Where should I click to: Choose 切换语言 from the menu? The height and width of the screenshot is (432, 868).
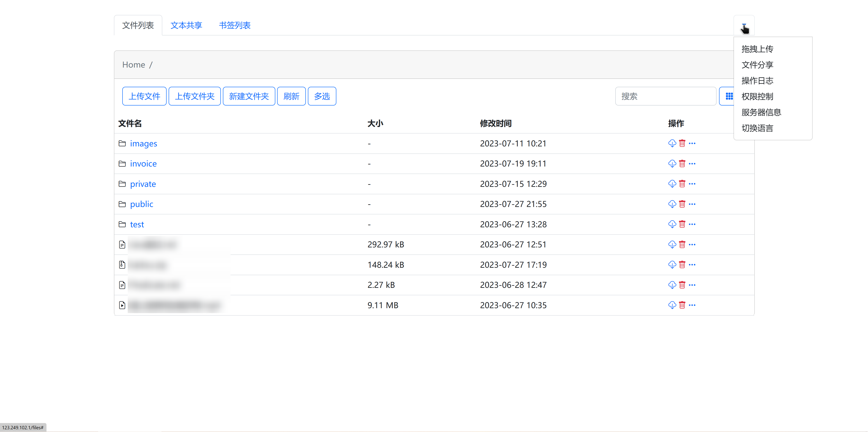click(x=757, y=128)
